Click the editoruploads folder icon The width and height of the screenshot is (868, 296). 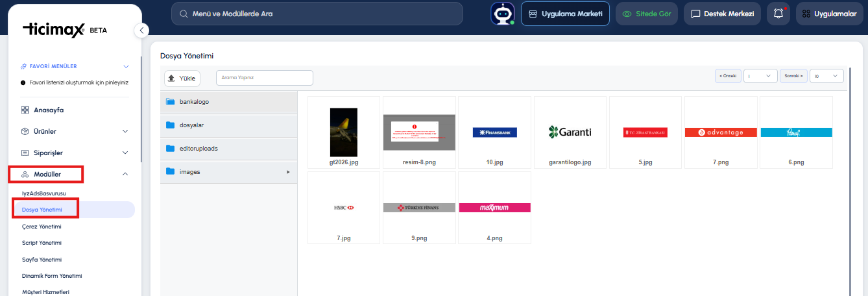click(x=171, y=149)
